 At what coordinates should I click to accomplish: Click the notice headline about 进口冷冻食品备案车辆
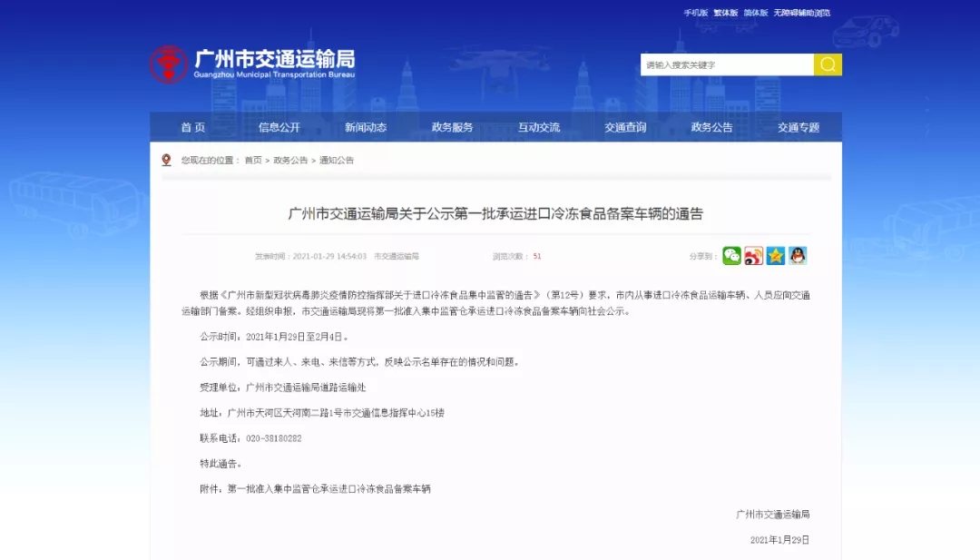click(495, 214)
